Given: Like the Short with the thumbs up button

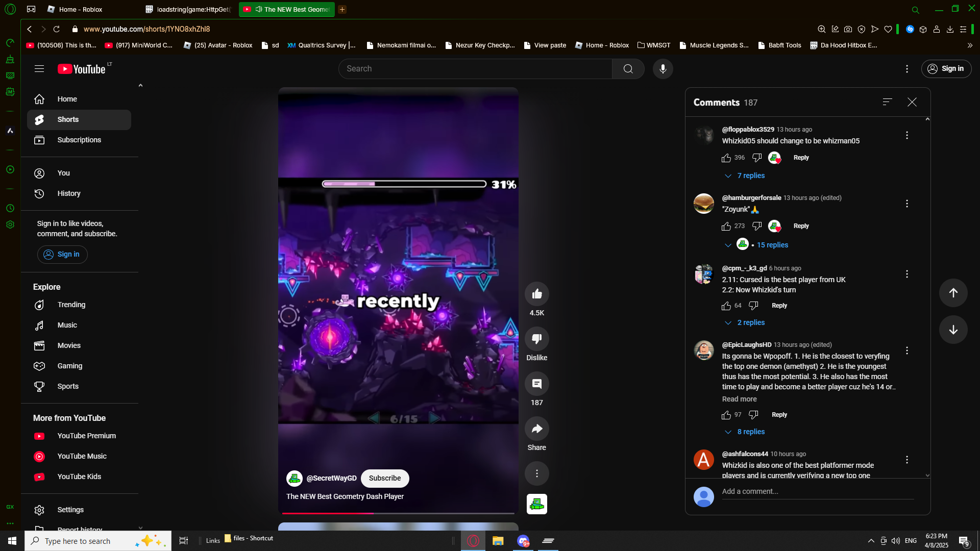Looking at the screenshot, I should point(536,294).
